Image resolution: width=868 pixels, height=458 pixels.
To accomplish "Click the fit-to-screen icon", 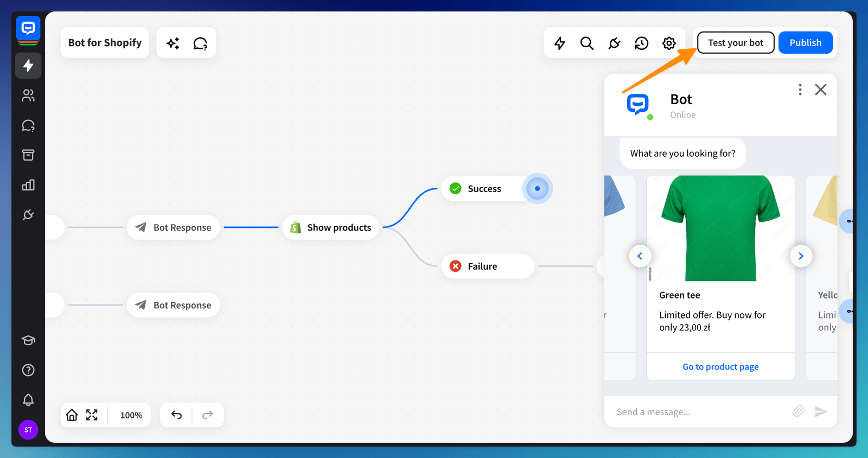I will click(x=92, y=415).
